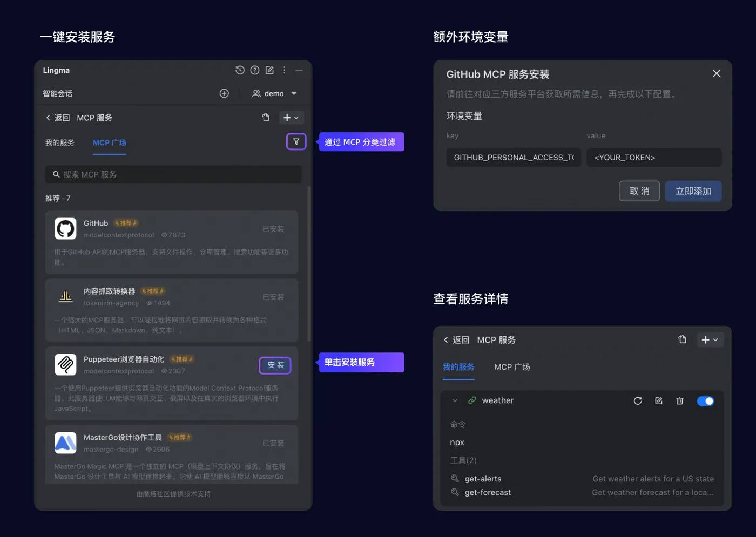Image resolution: width=756 pixels, height=537 pixels.
Task: Toggle the weather service switch off
Action: [705, 401]
